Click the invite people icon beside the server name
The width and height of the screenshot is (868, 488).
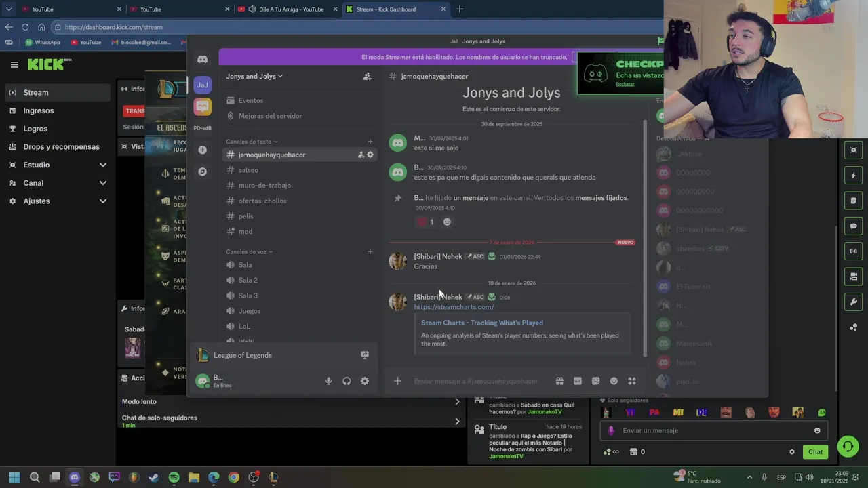(367, 77)
